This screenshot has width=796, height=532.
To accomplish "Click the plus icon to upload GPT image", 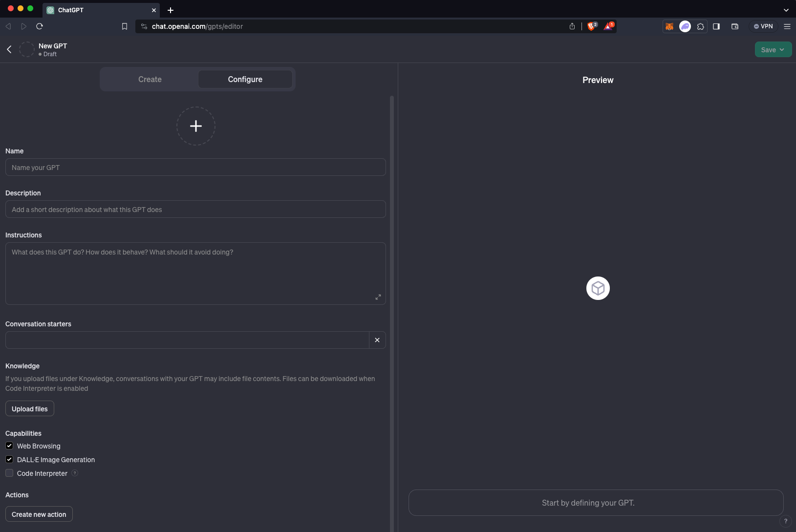I will click(x=195, y=126).
